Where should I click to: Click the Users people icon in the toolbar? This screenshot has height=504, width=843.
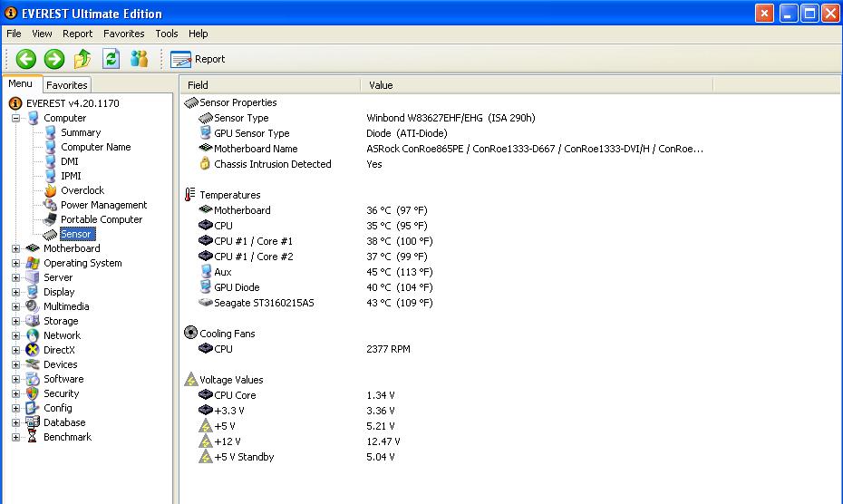[140, 59]
